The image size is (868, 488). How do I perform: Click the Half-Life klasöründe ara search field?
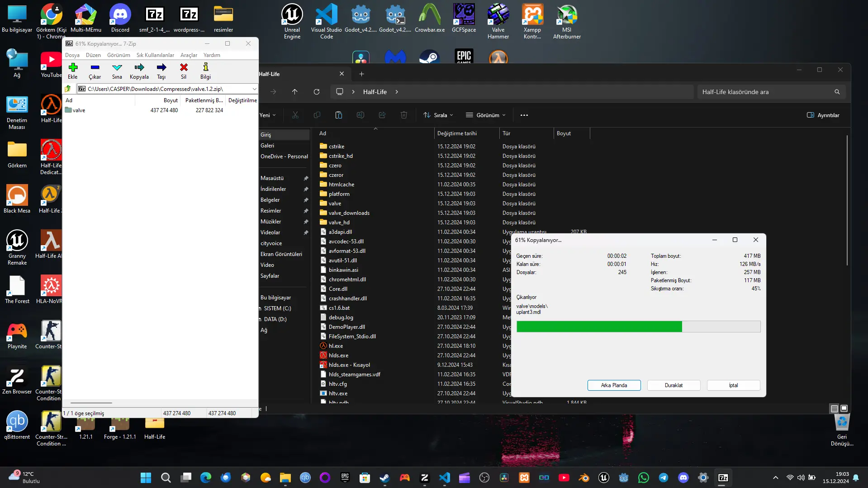[771, 92]
